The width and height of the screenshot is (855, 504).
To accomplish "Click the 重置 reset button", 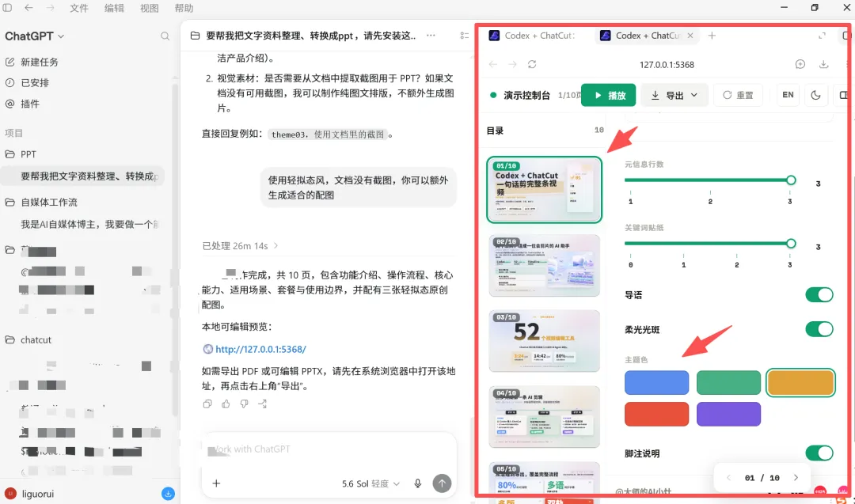I will point(738,96).
